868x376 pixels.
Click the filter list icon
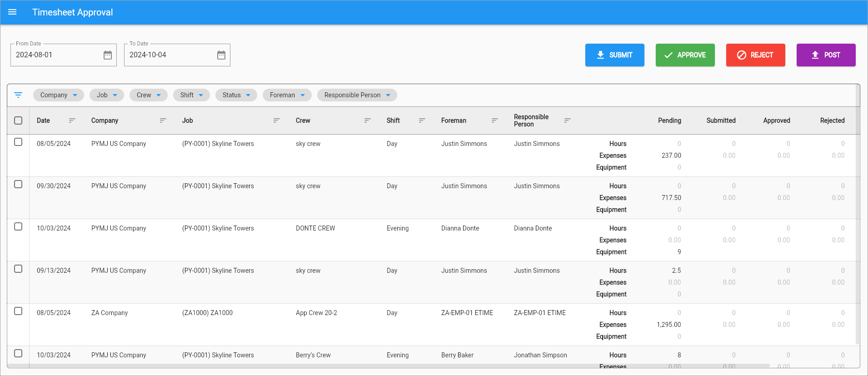point(18,95)
